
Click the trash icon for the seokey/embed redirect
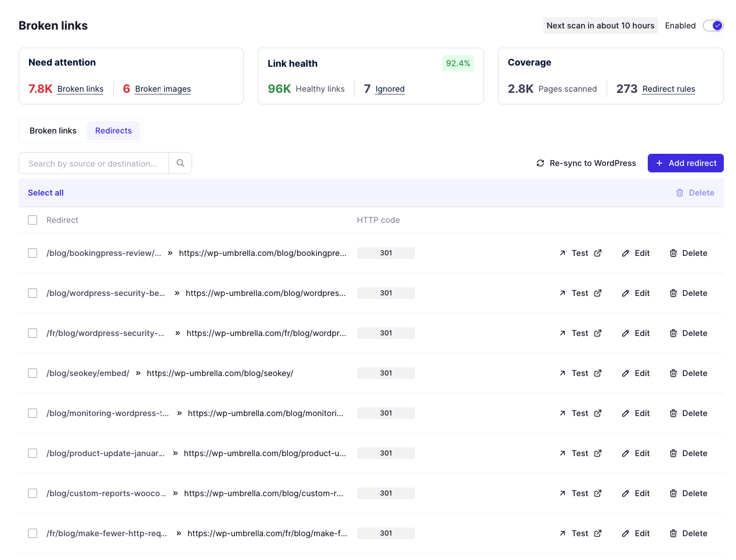673,373
